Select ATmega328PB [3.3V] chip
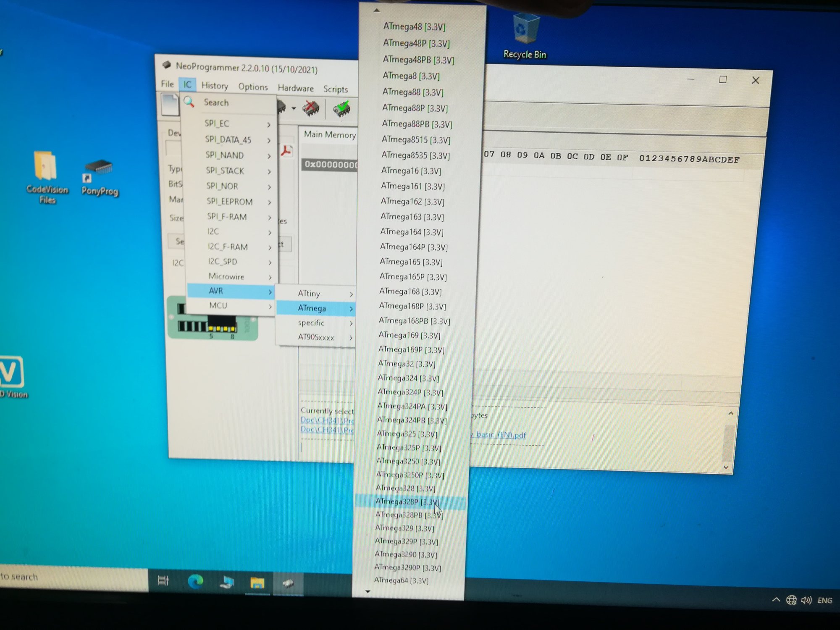This screenshot has height=630, width=840. 409,515
